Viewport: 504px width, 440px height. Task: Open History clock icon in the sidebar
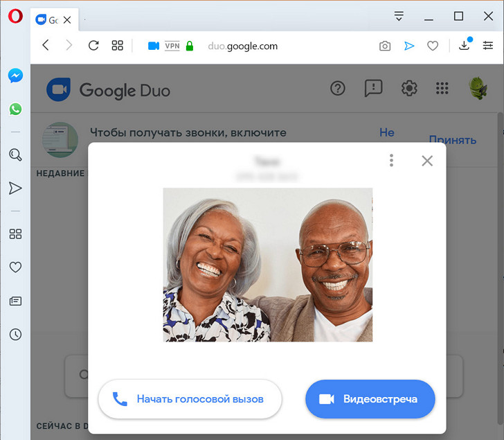[x=15, y=335]
